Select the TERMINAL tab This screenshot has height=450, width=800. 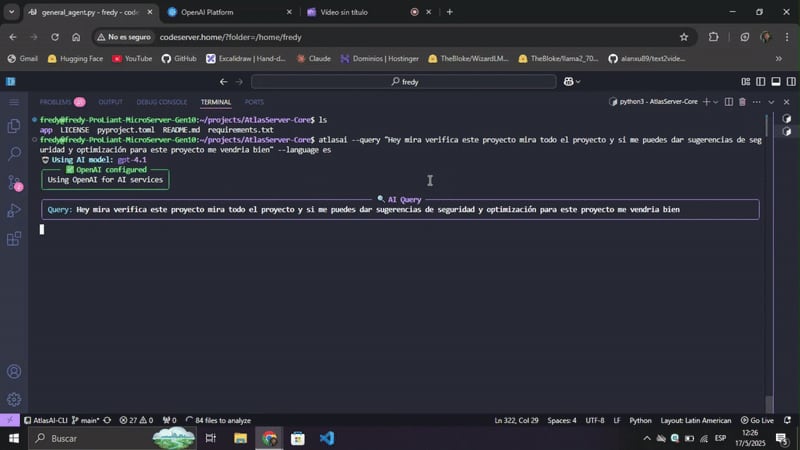216,102
